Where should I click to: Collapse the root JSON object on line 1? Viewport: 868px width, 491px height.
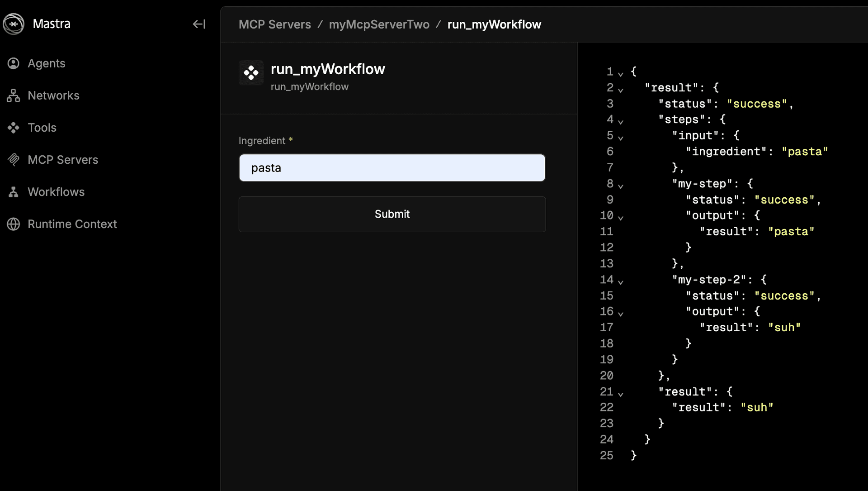click(x=621, y=74)
